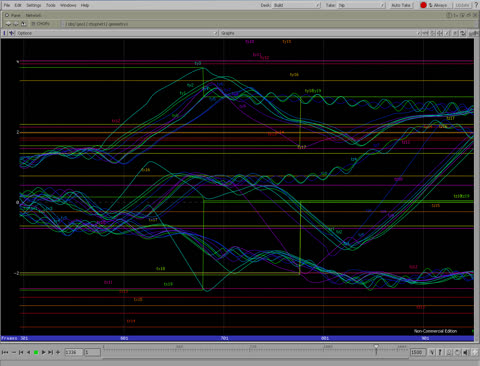480x366 pixels.
Task: Click the question mark help icon
Action: [x=476, y=5]
